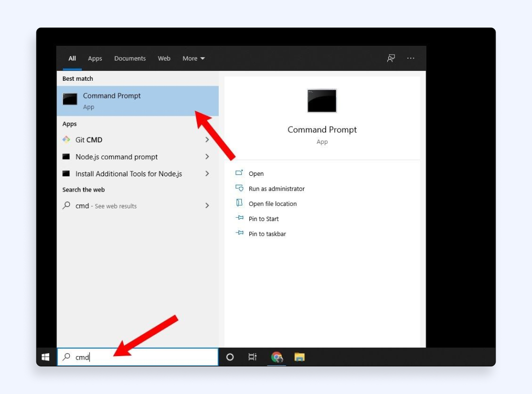Image resolution: width=532 pixels, height=394 pixels.
Task: Open File Explorer from the taskbar
Action: tap(299, 357)
